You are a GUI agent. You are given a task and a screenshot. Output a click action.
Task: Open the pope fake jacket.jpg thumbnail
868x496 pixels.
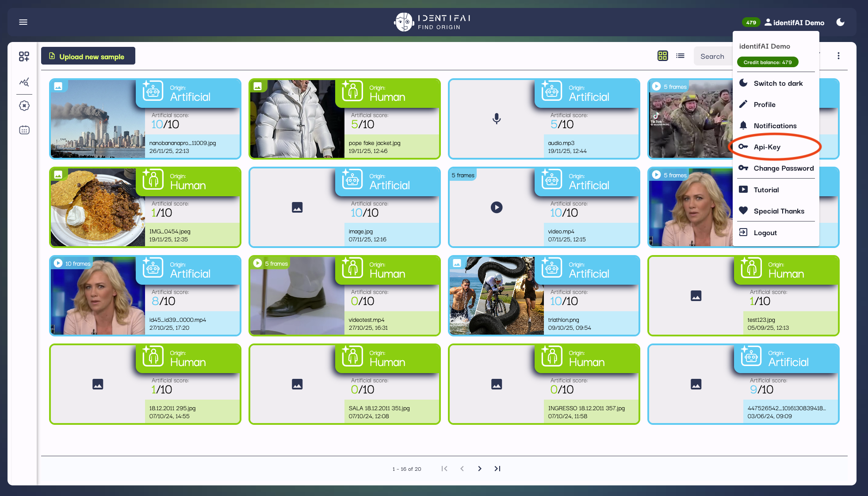[297, 119]
